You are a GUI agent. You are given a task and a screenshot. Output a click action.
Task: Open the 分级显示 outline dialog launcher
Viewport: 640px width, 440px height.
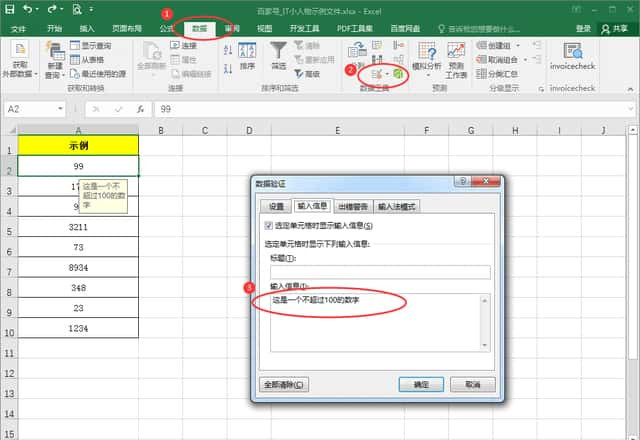click(541, 89)
